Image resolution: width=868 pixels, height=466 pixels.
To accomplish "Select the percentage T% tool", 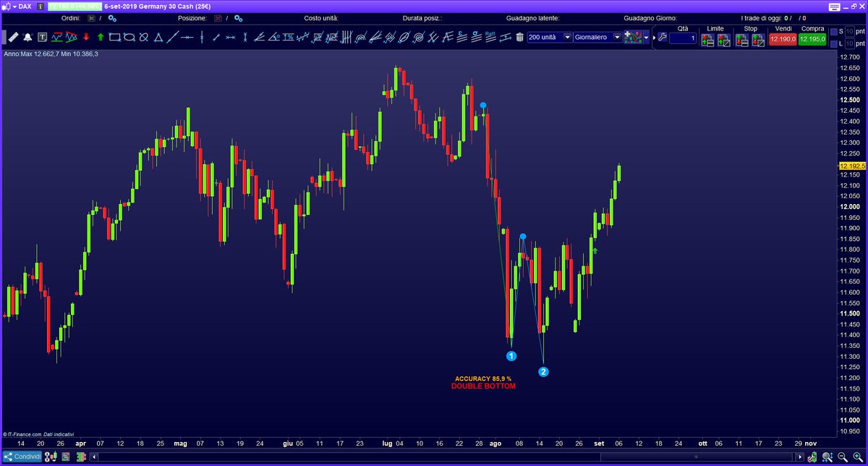I will point(289,37).
